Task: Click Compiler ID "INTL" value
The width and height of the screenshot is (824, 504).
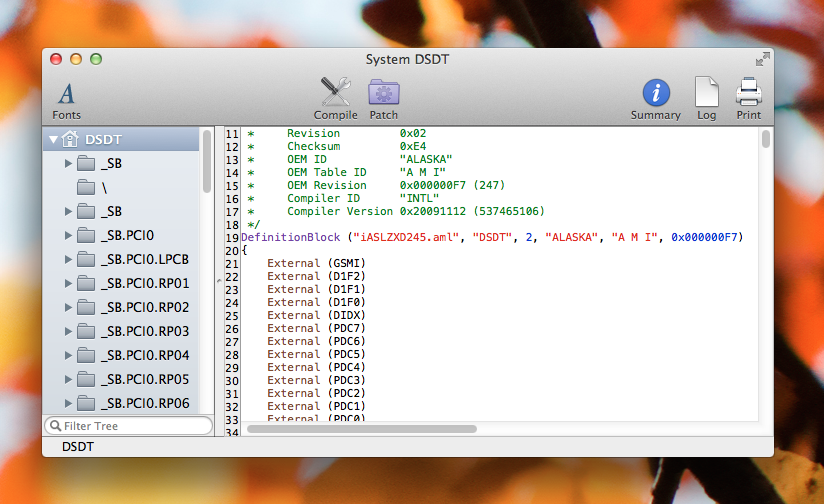Action: point(419,198)
